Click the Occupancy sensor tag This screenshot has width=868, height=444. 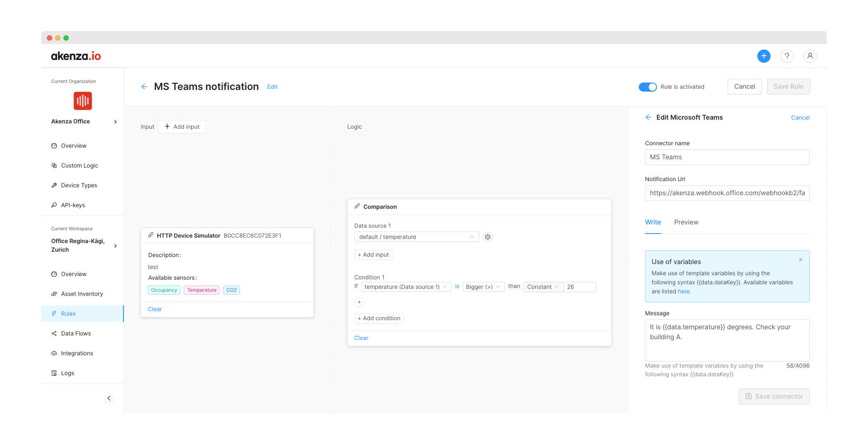coord(164,290)
